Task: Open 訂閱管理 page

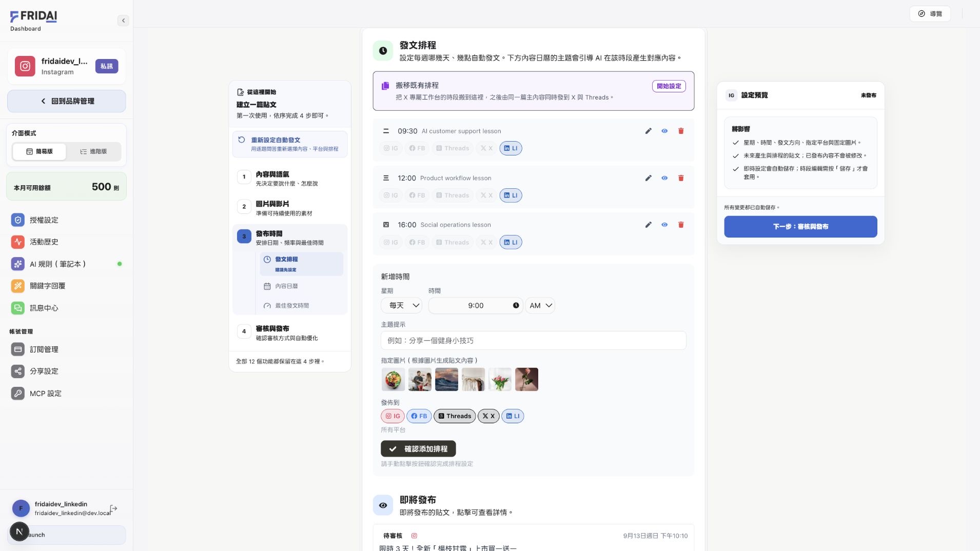Action: [67, 349]
